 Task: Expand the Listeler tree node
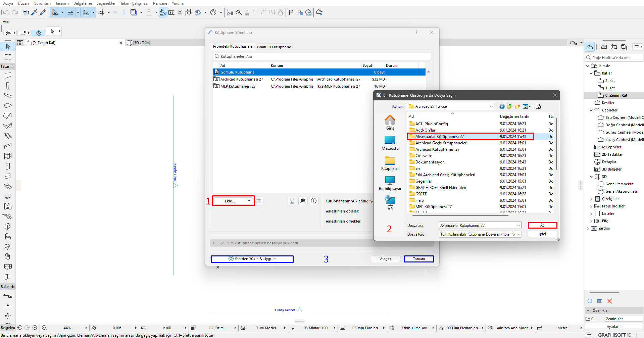(591, 213)
